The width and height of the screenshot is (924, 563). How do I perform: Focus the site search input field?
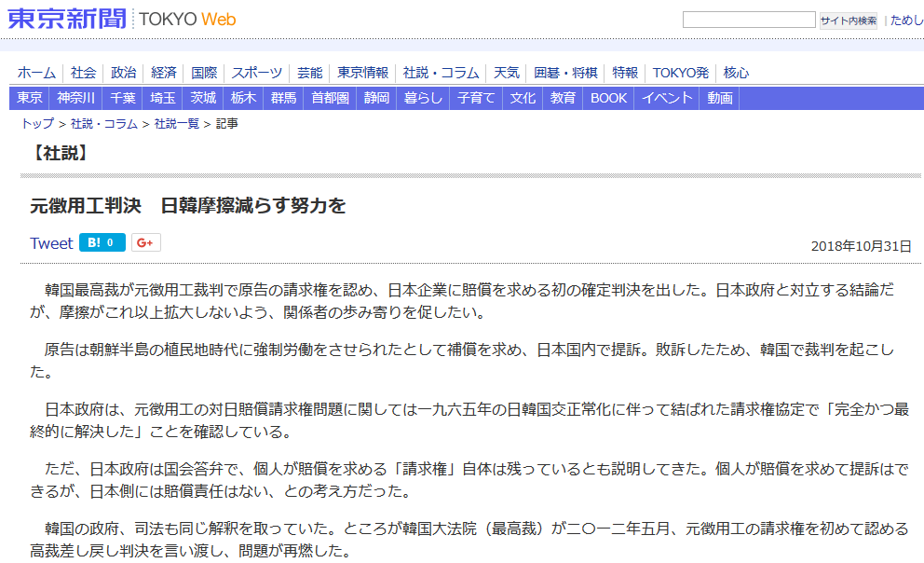[748, 20]
